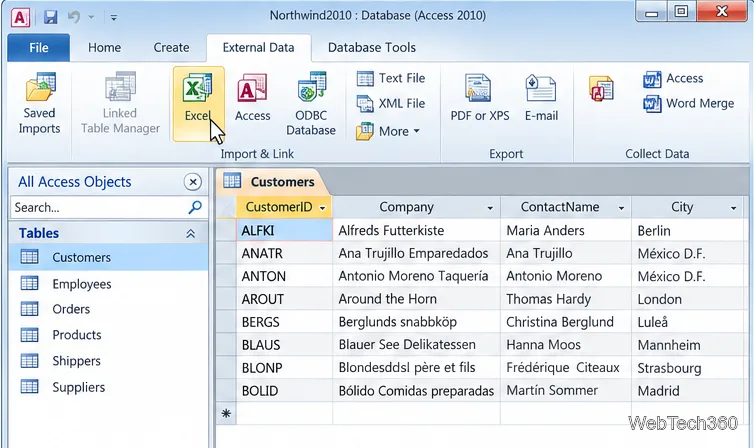Select Employees table in navigation pane
The image size is (754, 448).
coord(109,284)
